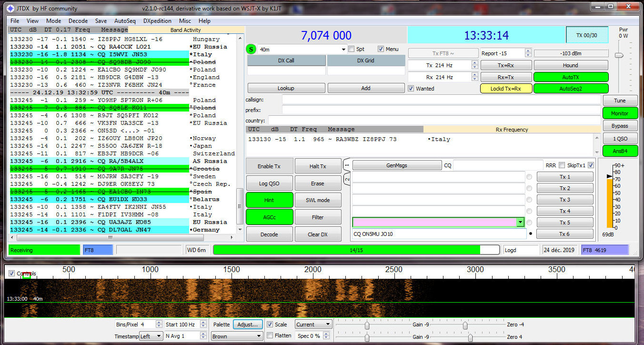
Task: Click the Bypass button
Action: click(620, 126)
